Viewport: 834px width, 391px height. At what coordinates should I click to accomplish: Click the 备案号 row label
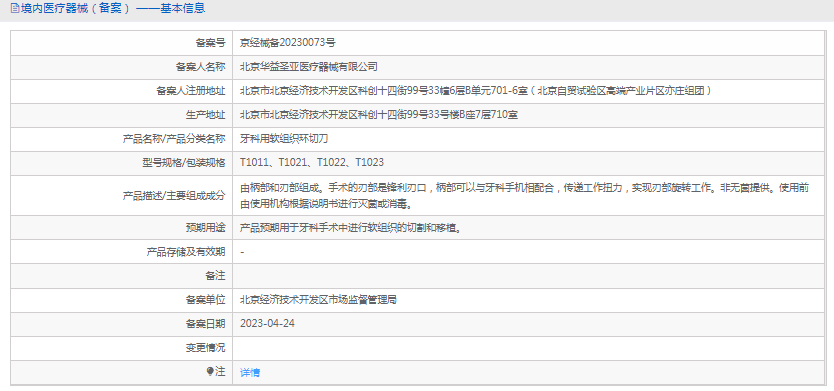210,43
